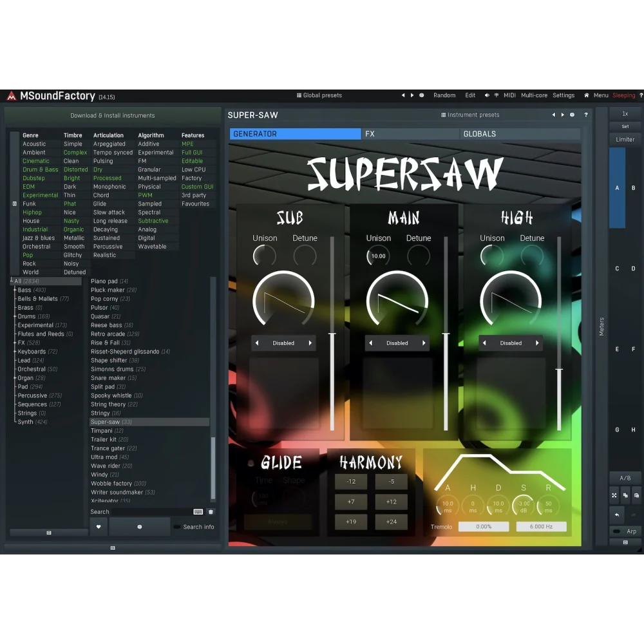
Task: Toggle the +12 harmony button
Action: 392,502
